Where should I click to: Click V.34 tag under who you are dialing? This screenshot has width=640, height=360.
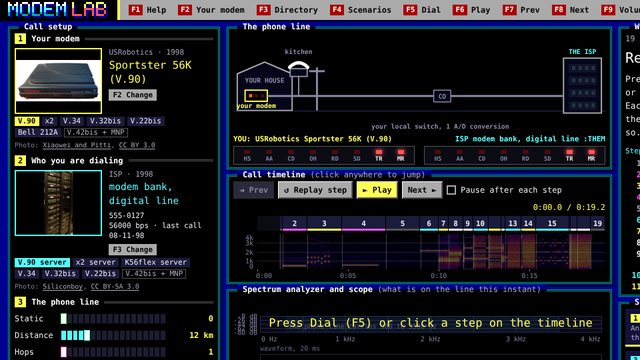27,273
